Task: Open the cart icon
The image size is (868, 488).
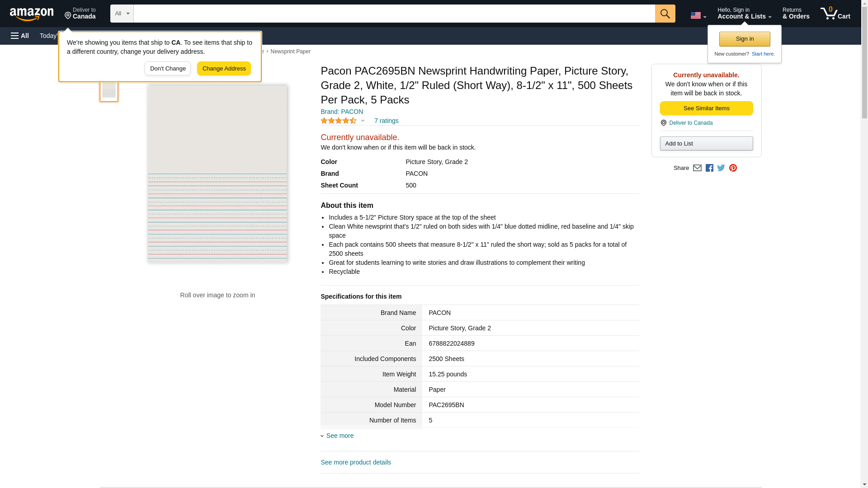Action: tap(835, 14)
